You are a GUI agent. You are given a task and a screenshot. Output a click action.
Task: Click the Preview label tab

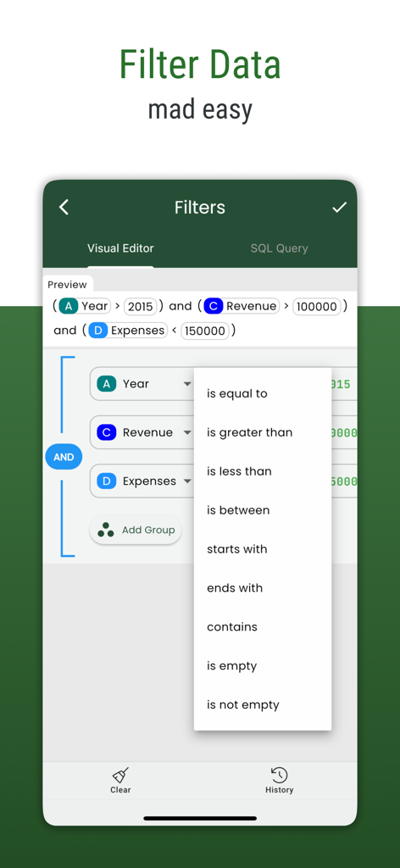(68, 285)
